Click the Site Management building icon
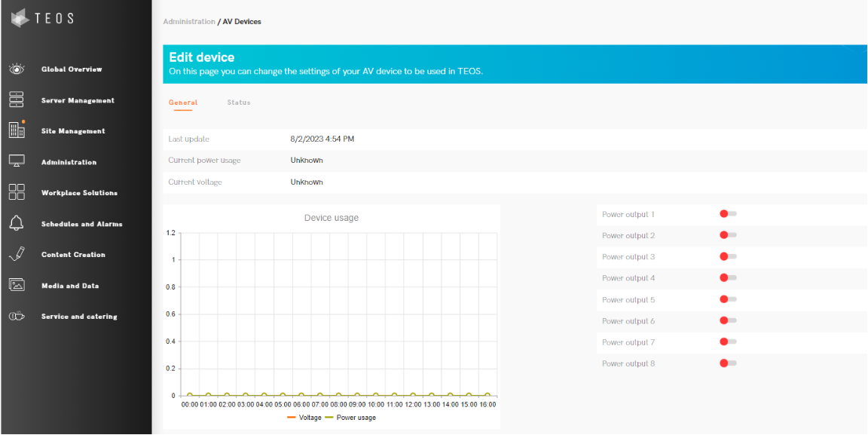The width and height of the screenshot is (868, 435). click(17, 130)
